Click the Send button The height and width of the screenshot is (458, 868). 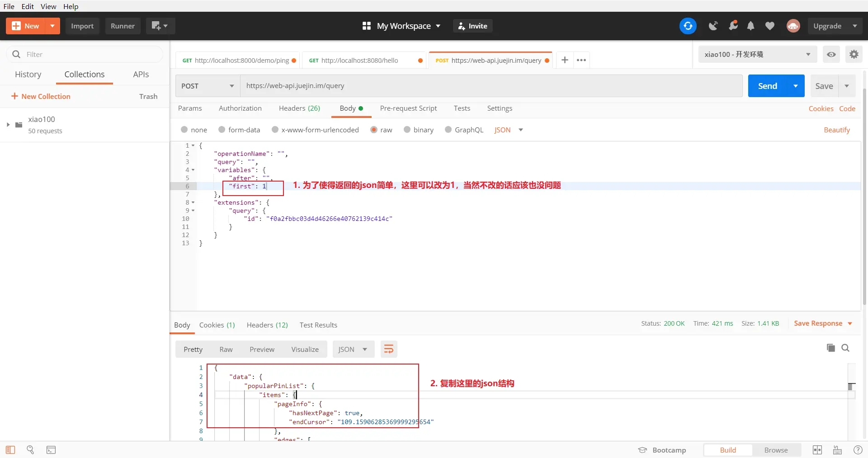pos(768,86)
